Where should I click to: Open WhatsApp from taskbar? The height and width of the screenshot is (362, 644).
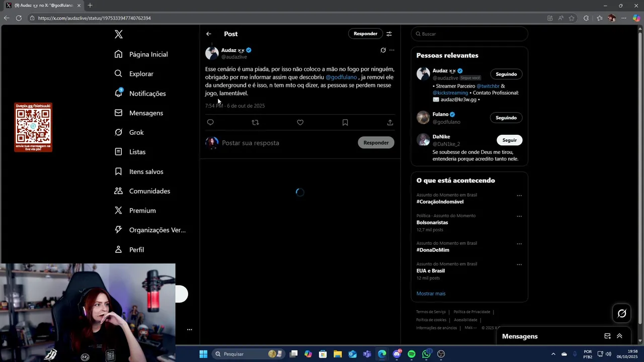click(x=427, y=354)
